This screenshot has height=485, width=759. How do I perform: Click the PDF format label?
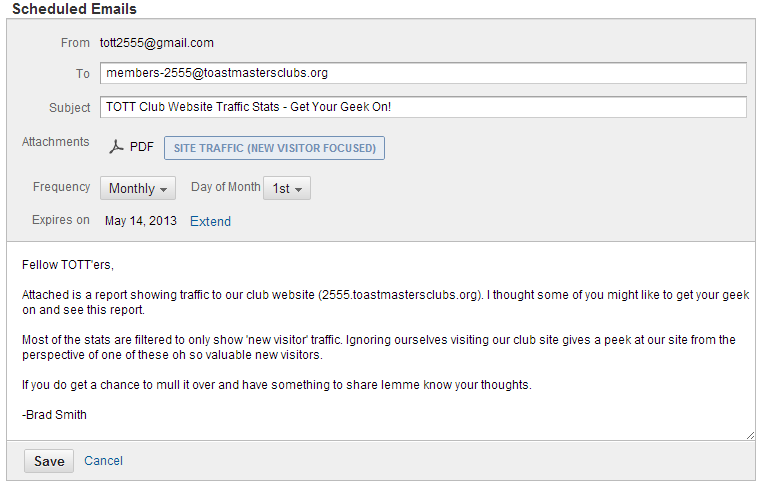pyautogui.click(x=142, y=147)
